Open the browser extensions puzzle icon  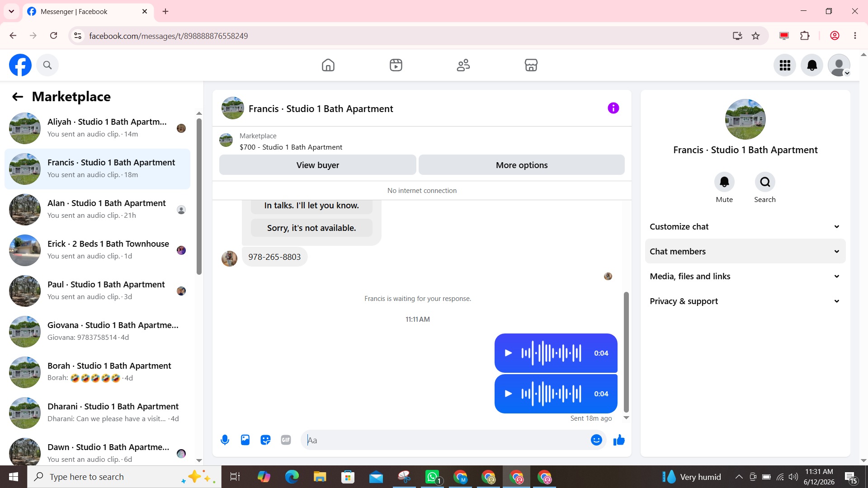point(805,36)
